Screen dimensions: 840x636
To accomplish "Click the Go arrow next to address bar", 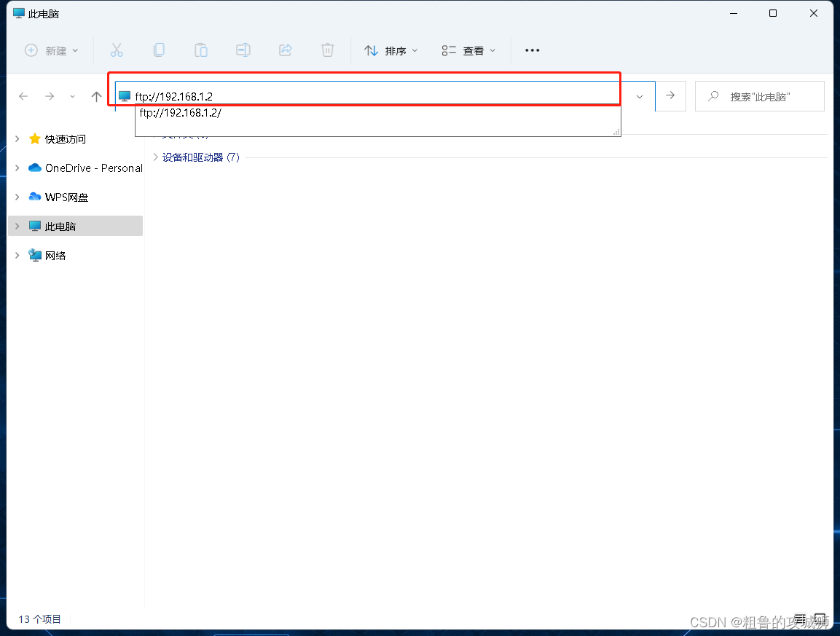I will click(x=670, y=96).
